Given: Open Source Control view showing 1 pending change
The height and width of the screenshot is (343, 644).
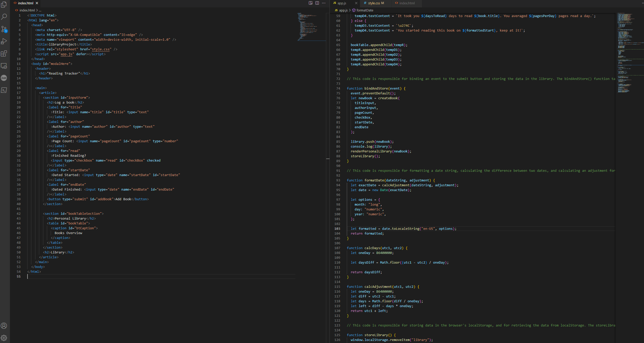Looking at the screenshot, I should pos(4,29).
